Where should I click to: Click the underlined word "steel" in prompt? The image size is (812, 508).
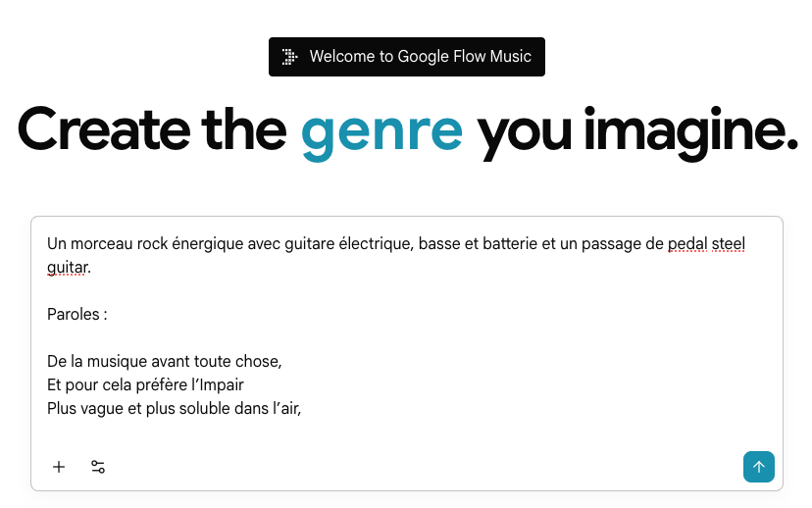729,243
